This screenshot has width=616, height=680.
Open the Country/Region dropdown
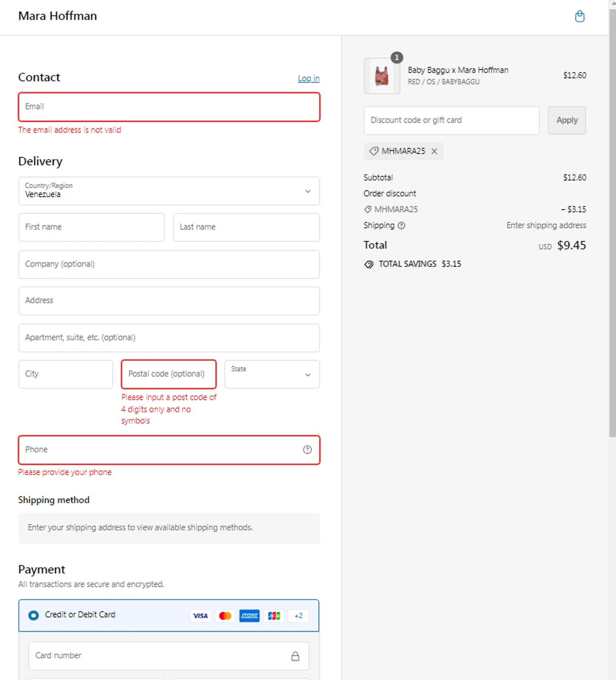pos(169,191)
